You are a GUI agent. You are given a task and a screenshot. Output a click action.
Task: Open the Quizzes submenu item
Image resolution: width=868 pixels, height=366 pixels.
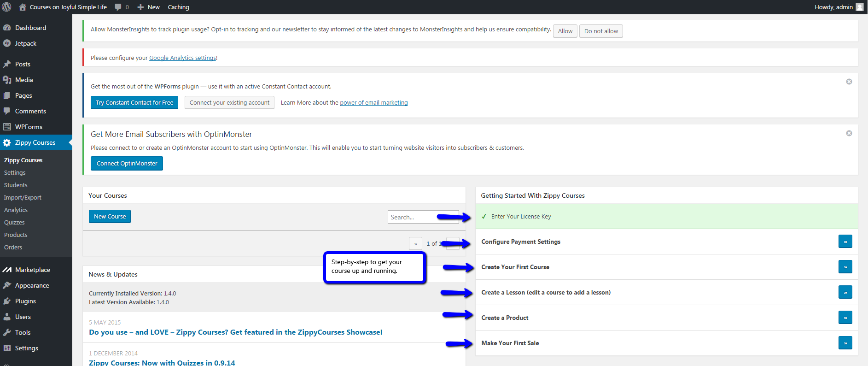pyautogui.click(x=14, y=222)
